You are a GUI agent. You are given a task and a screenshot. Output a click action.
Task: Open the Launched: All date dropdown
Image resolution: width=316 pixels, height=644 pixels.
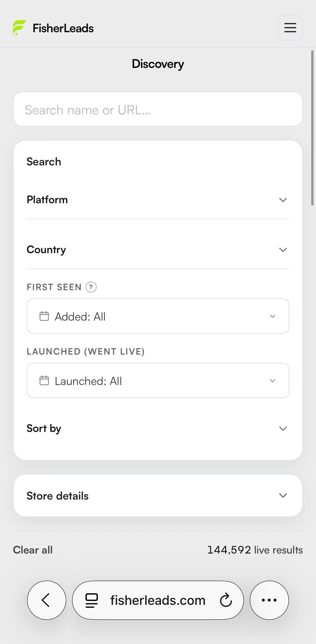point(158,380)
